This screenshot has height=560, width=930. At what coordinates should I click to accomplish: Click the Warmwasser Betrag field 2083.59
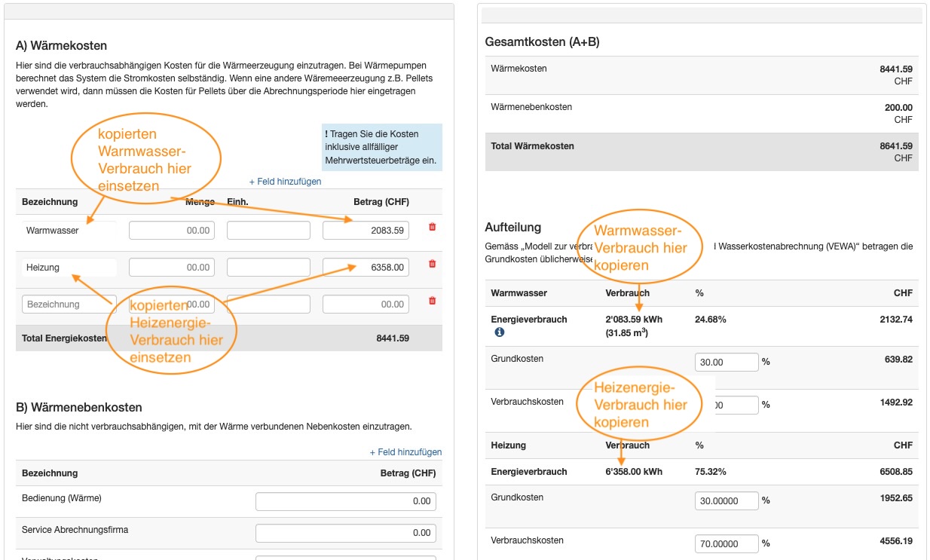pos(366,230)
